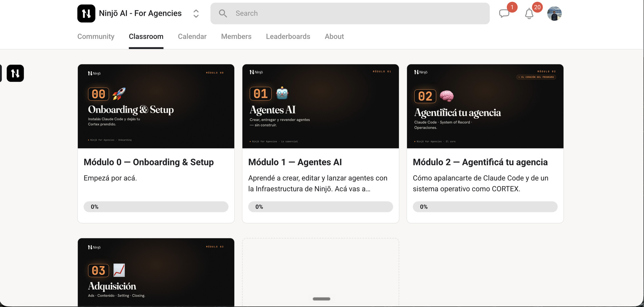Open the Adquisición module thumbnail
Viewport: 644px width, 307px height.
click(156, 272)
